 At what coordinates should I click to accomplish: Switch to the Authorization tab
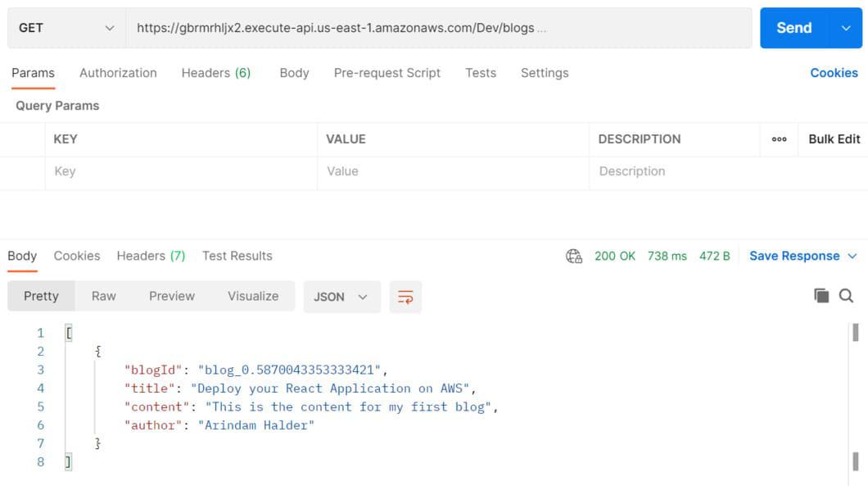pyautogui.click(x=118, y=73)
